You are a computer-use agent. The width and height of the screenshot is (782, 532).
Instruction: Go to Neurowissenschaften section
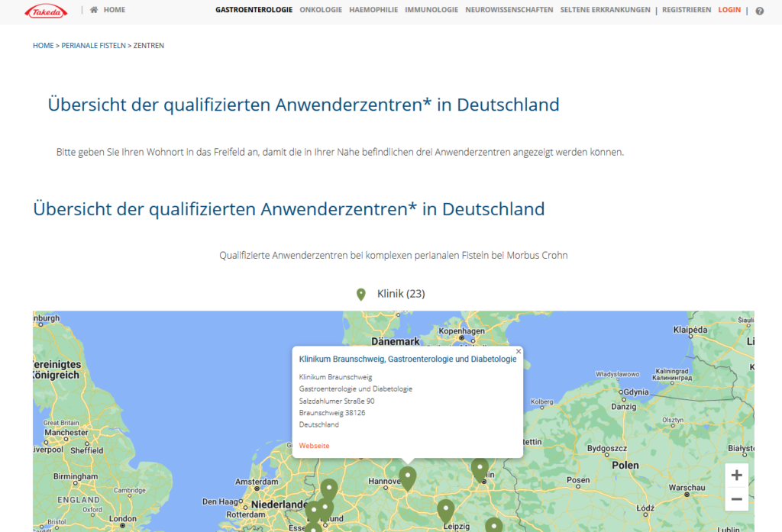509,9
